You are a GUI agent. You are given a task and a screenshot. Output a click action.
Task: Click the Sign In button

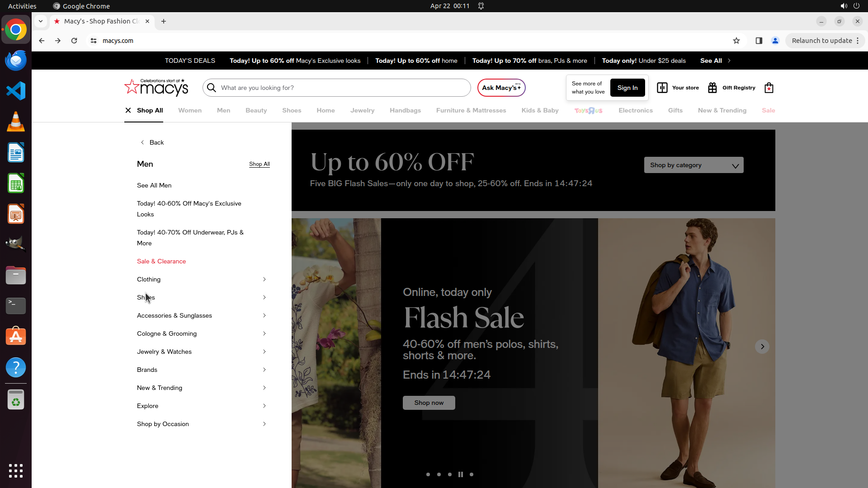[627, 88]
